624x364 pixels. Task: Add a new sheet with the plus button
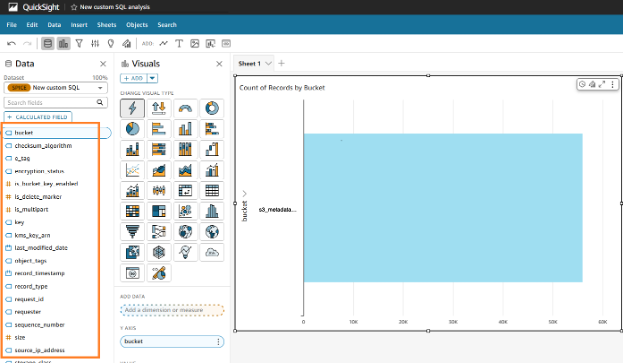281,63
